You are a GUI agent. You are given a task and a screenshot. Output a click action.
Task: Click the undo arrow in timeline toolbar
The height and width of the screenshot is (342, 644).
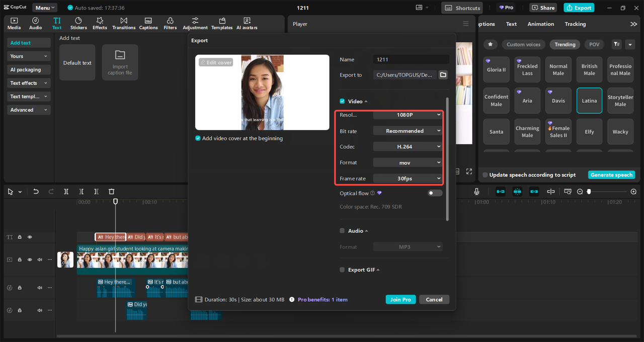pyautogui.click(x=36, y=192)
